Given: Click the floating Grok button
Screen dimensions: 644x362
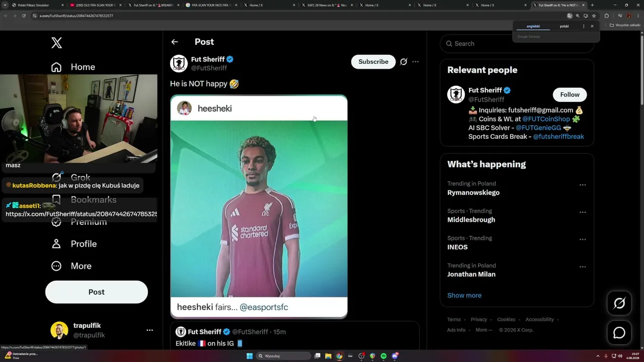Looking at the screenshot, I should click(x=619, y=303).
